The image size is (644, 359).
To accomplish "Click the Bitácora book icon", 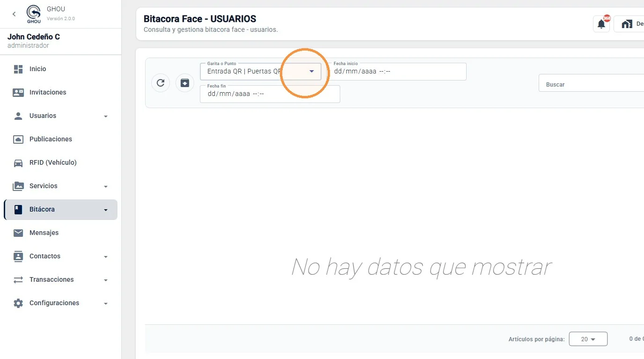I will [x=18, y=209].
